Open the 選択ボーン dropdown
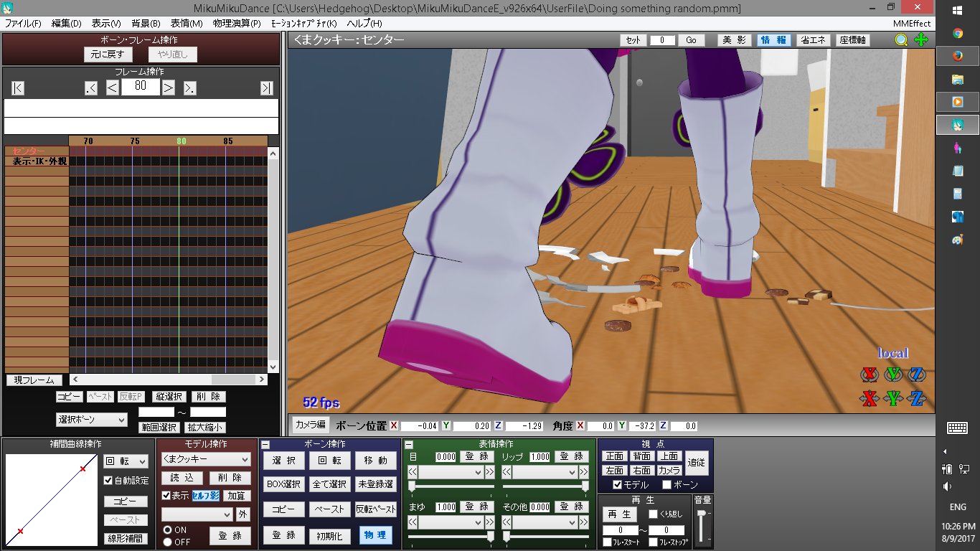The height and width of the screenshot is (551, 980). click(x=91, y=420)
